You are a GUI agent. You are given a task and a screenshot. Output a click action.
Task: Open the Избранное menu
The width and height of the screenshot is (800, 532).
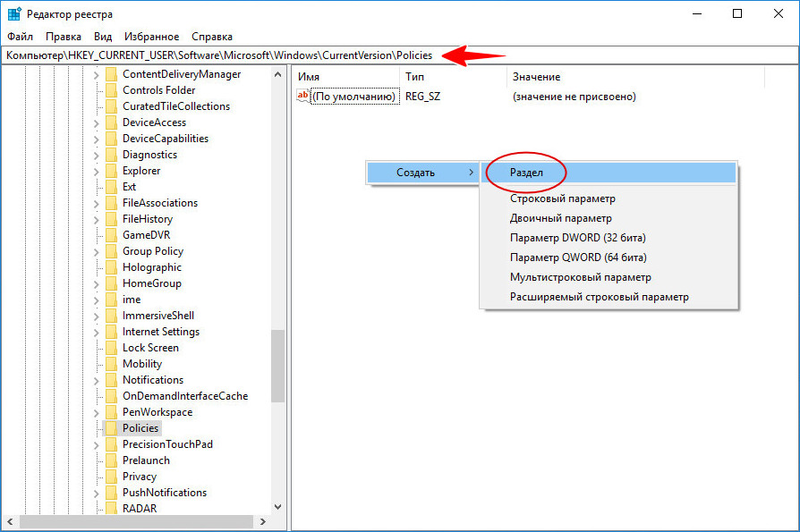click(x=152, y=37)
